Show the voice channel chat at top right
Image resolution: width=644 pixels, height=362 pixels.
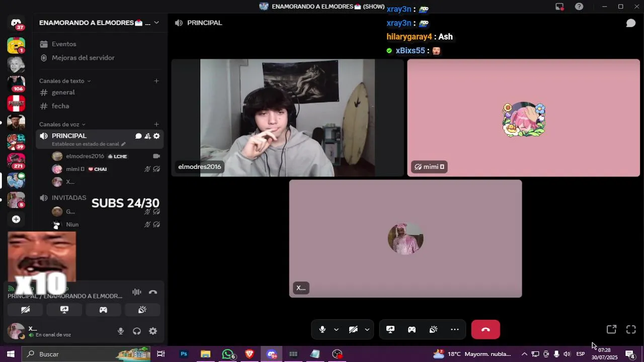(630, 23)
